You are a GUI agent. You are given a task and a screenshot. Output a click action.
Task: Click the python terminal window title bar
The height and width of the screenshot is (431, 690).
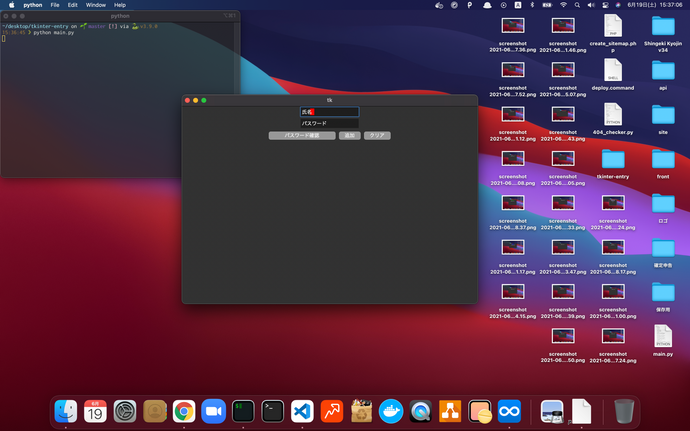click(120, 16)
